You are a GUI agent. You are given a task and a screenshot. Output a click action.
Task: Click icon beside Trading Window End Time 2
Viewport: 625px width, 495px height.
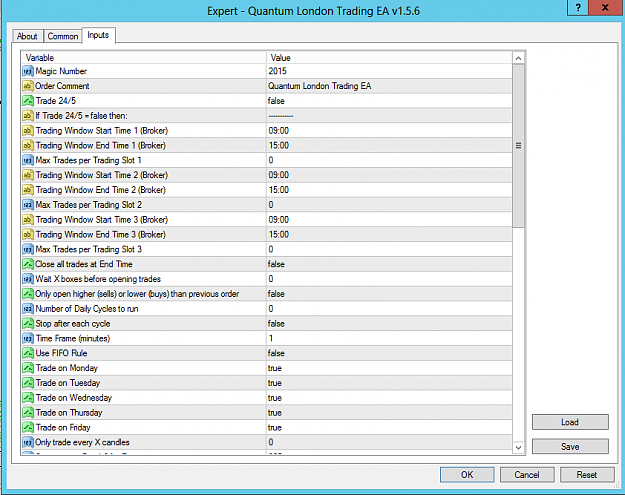coord(28,190)
